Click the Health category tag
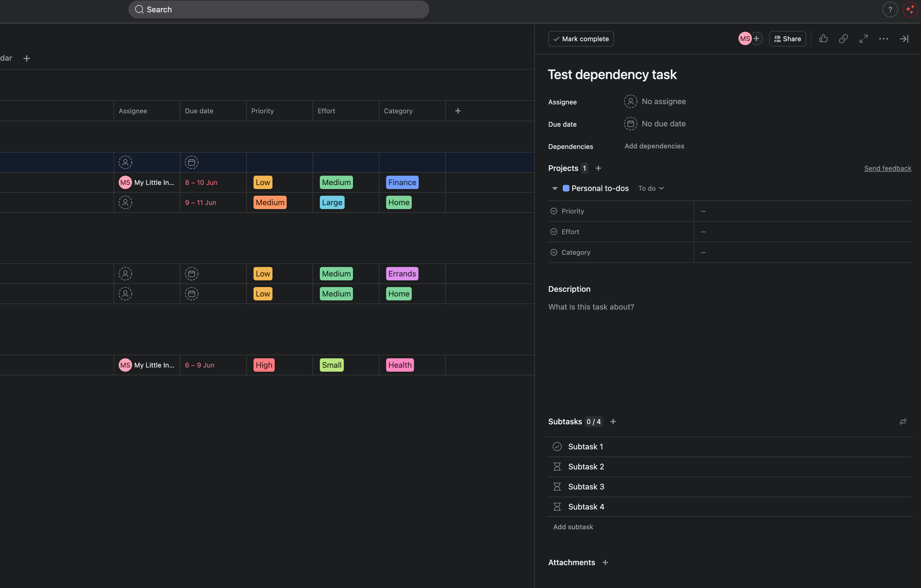Screen dimensions: 921x588 400,365
